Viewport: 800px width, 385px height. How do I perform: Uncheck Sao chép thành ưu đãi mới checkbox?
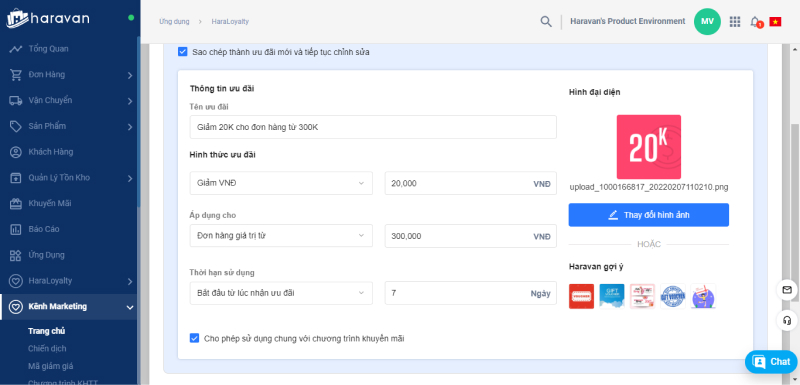point(183,52)
